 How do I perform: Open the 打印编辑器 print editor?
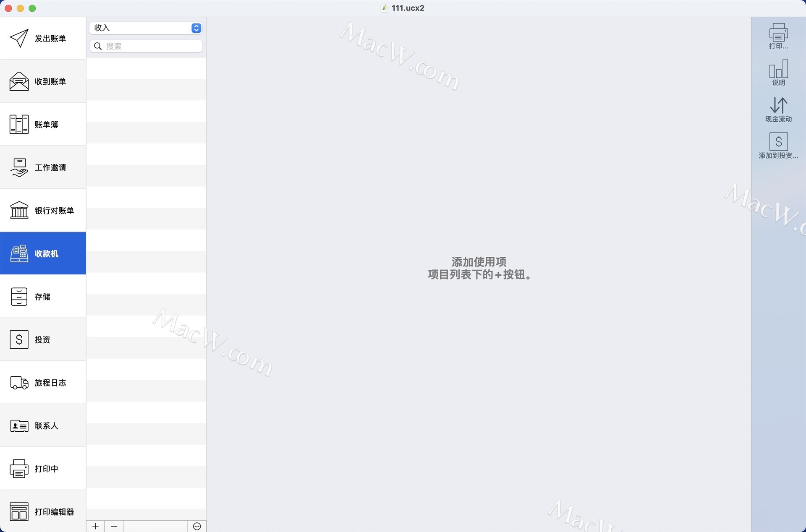click(43, 511)
